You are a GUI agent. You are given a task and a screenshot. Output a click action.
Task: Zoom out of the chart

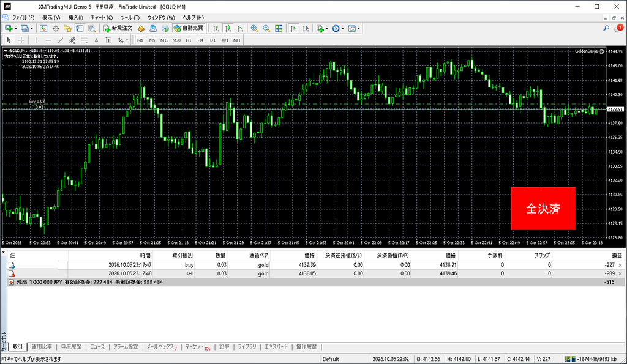[266, 28]
